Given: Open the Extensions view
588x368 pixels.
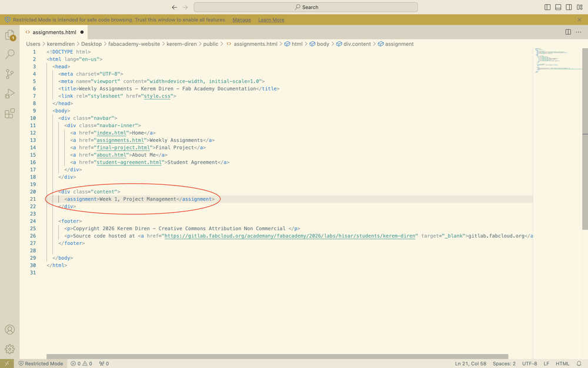Looking at the screenshot, I should point(10,113).
